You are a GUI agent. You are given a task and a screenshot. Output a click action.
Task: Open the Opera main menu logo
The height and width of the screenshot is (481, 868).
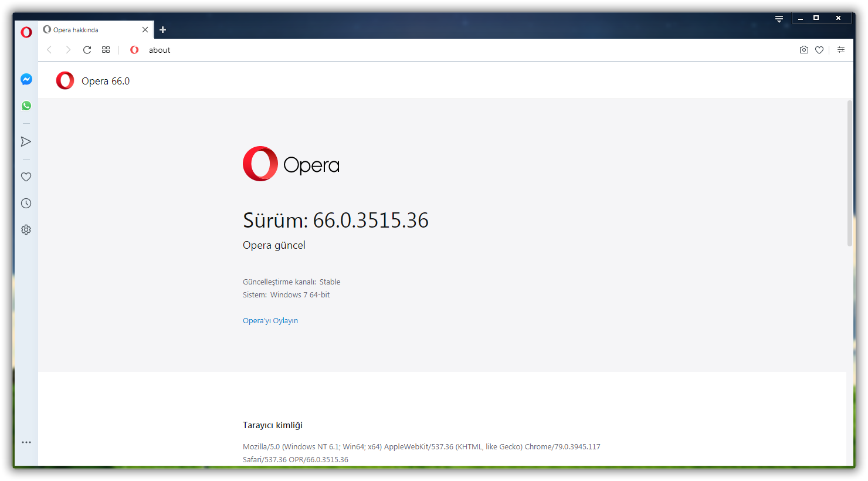pyautogui.click(x=26, y=32)
